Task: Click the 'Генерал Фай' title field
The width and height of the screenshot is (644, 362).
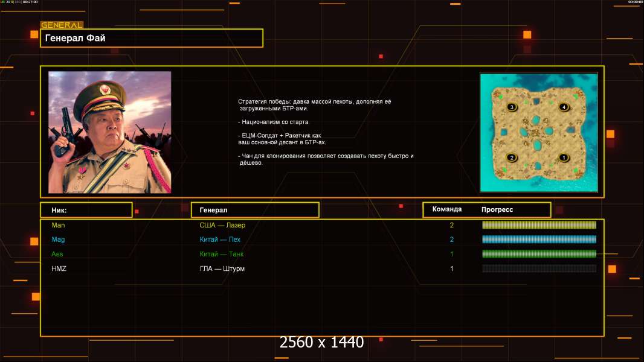Action: point(152,38)
